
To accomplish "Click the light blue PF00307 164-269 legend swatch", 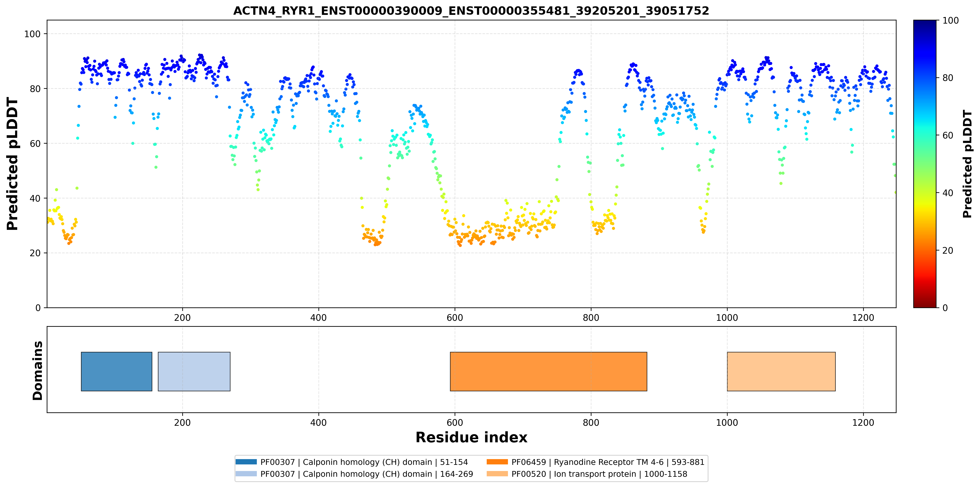I will (246, 474).
